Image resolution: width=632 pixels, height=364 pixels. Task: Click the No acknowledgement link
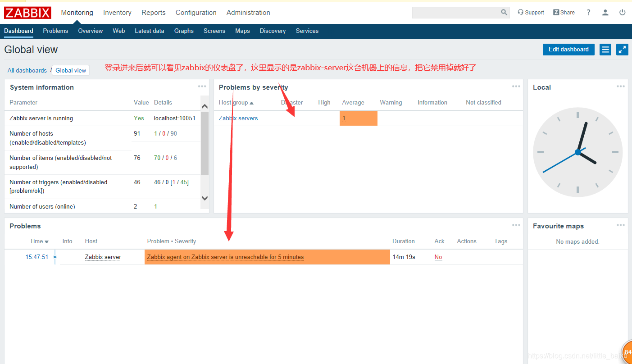click(438, 257)
